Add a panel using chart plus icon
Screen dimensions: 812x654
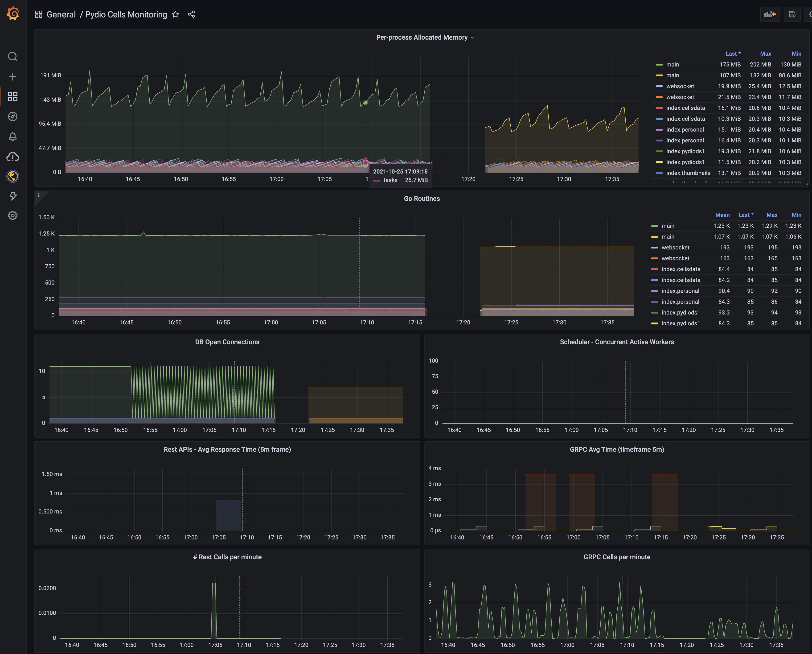pos(770,14)
